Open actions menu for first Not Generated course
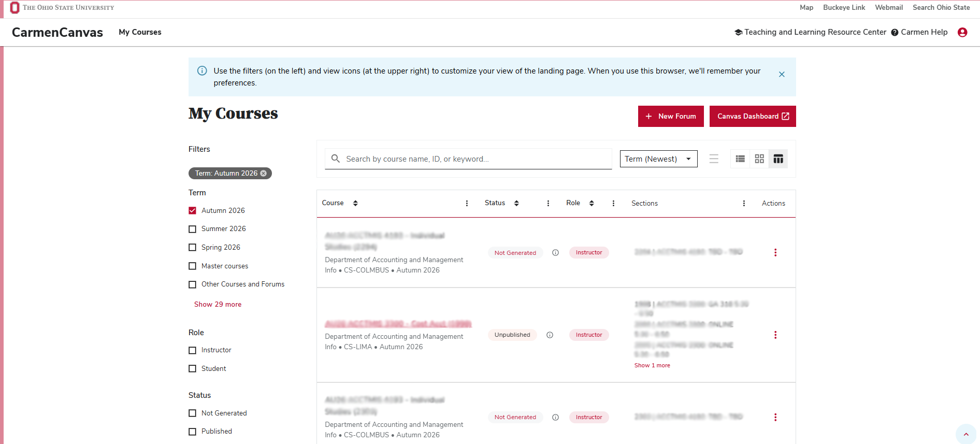This screenshot has width=980, height=444. click(775, 252)
